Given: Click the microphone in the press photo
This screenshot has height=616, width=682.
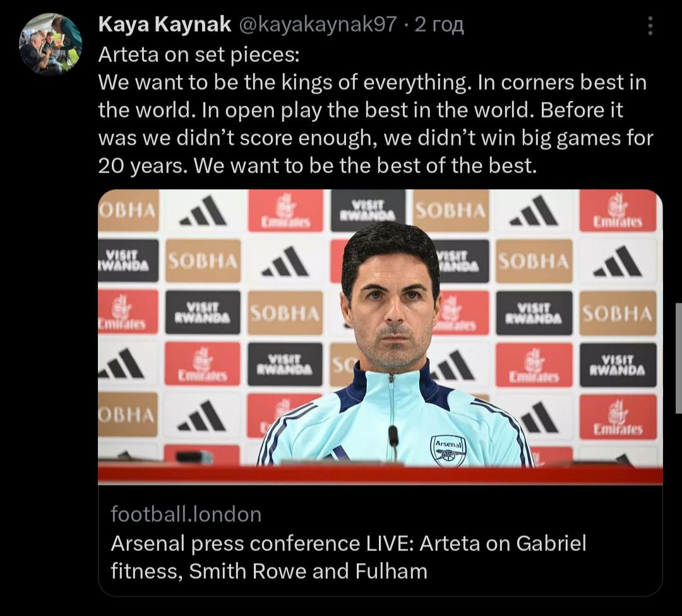Looking at the screenshot, I should click(393, 440).
